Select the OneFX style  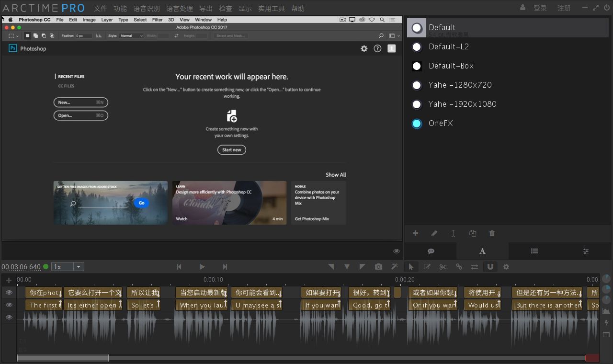508,123
